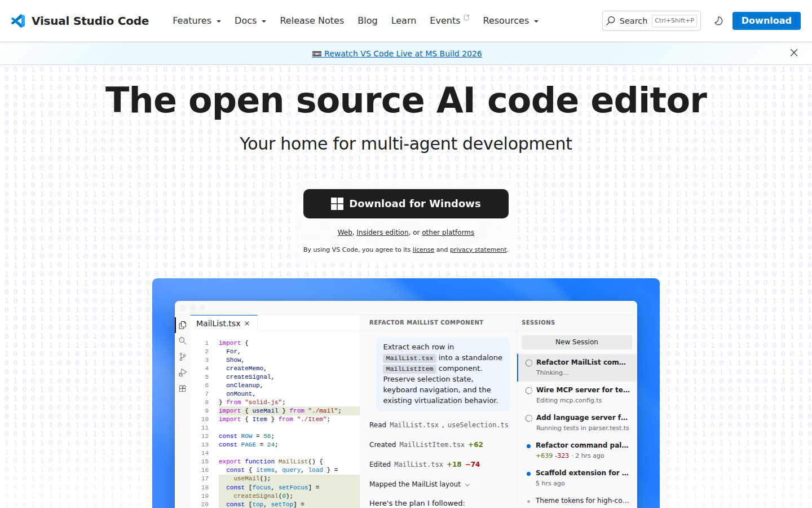Open the Blog page from the navbar
Screen dimensions: 812x508
coord(368,21)
